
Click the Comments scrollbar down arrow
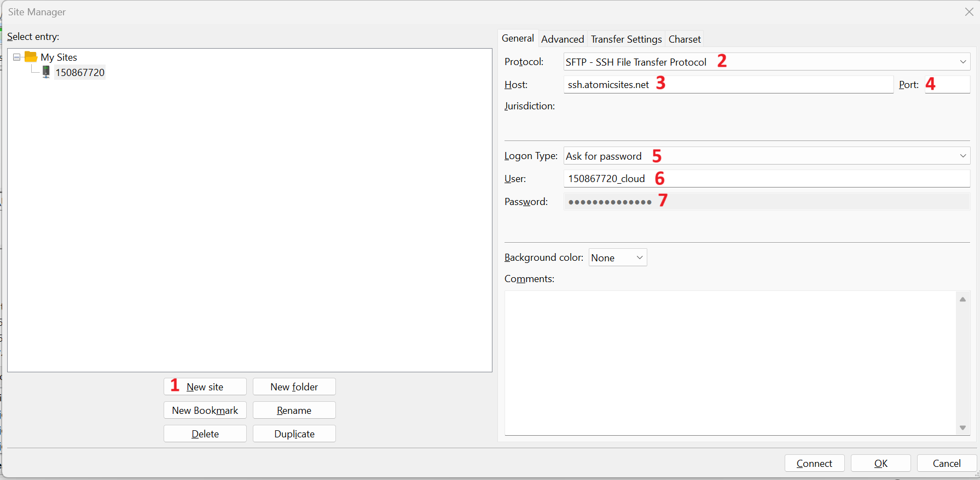point(962,428)
